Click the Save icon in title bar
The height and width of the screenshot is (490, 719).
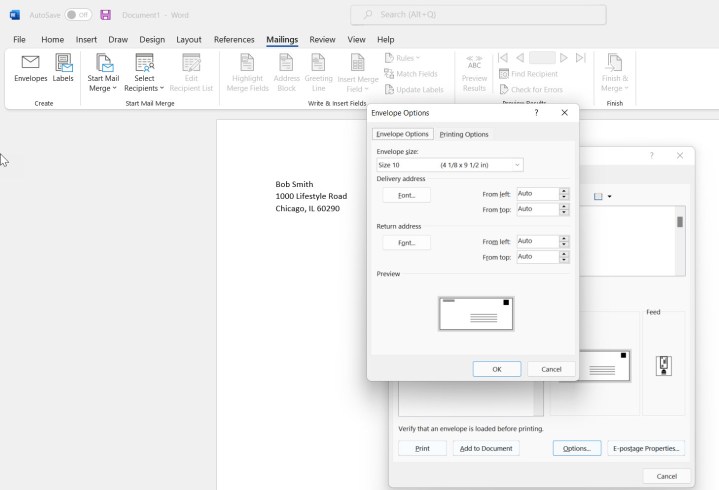(105, 15)
